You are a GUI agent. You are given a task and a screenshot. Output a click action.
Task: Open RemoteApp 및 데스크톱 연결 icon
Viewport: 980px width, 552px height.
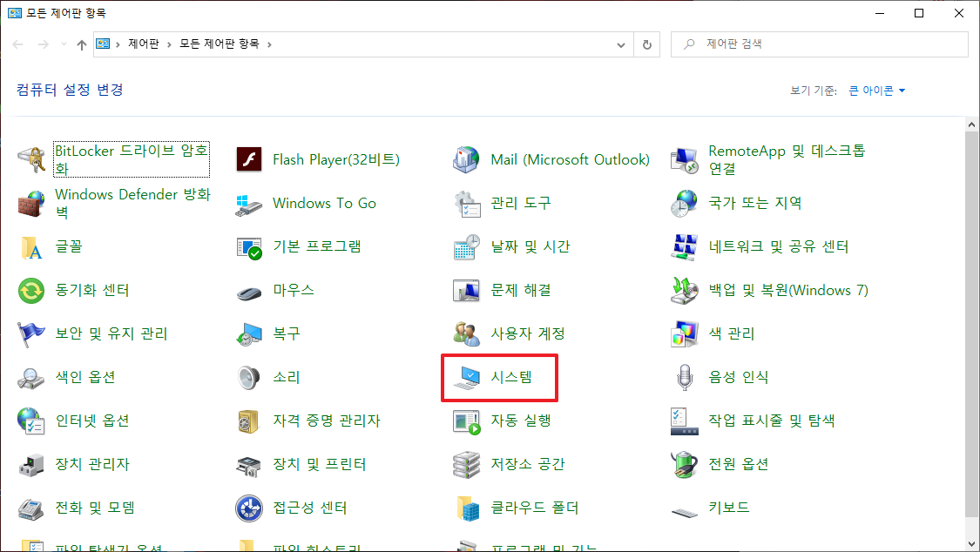(x=685, y=160)
